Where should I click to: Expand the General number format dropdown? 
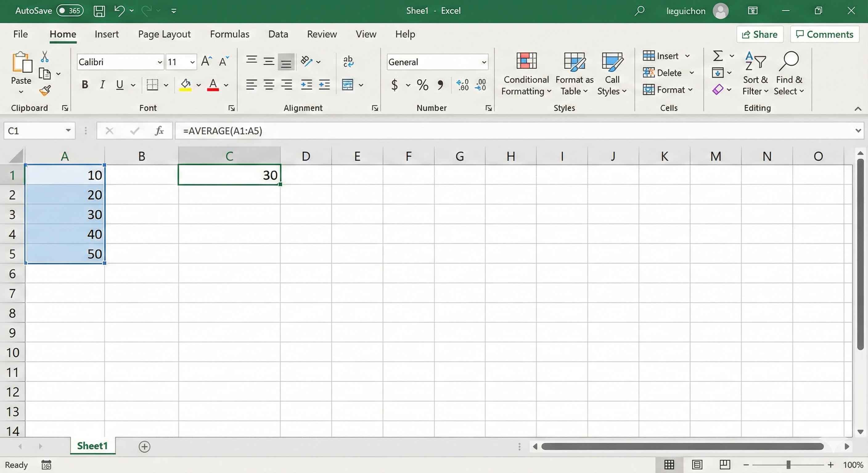484,62
